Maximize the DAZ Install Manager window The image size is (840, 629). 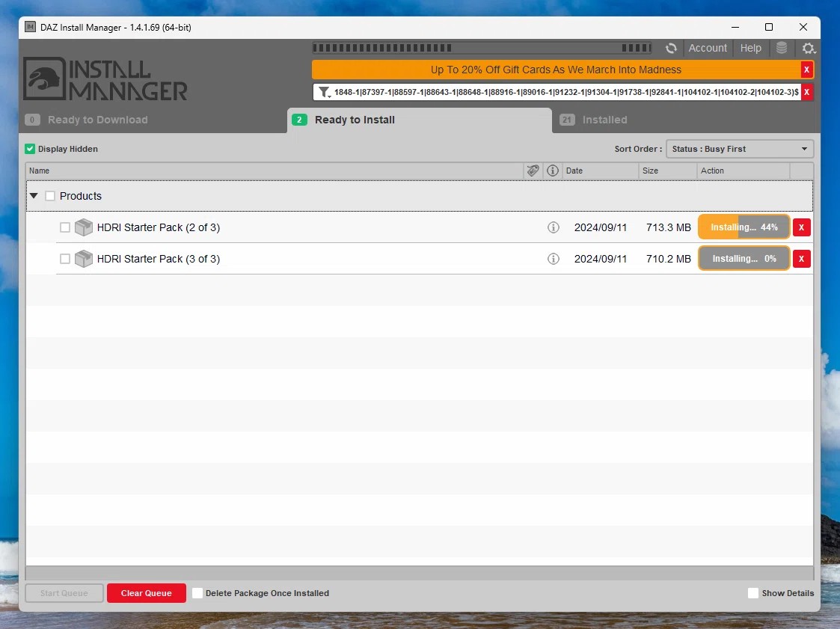point(769,28)
